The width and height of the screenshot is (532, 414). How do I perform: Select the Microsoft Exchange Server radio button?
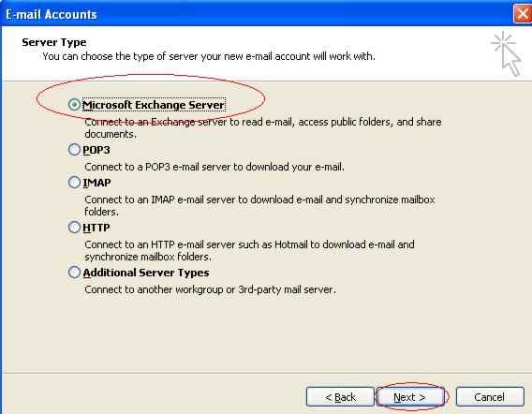pos(74,105)
